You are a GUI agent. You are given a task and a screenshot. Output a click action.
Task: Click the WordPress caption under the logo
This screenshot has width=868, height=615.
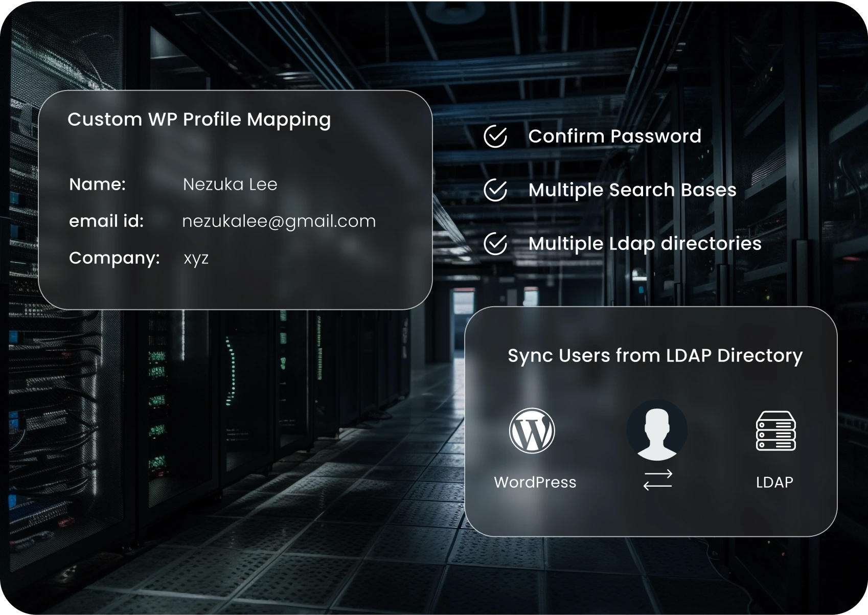[535, 482]
